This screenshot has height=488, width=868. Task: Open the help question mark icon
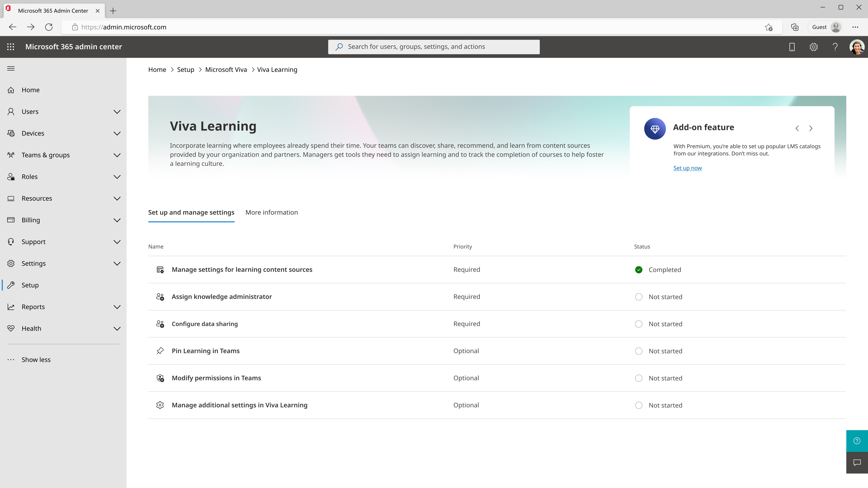tap(835, 47)
